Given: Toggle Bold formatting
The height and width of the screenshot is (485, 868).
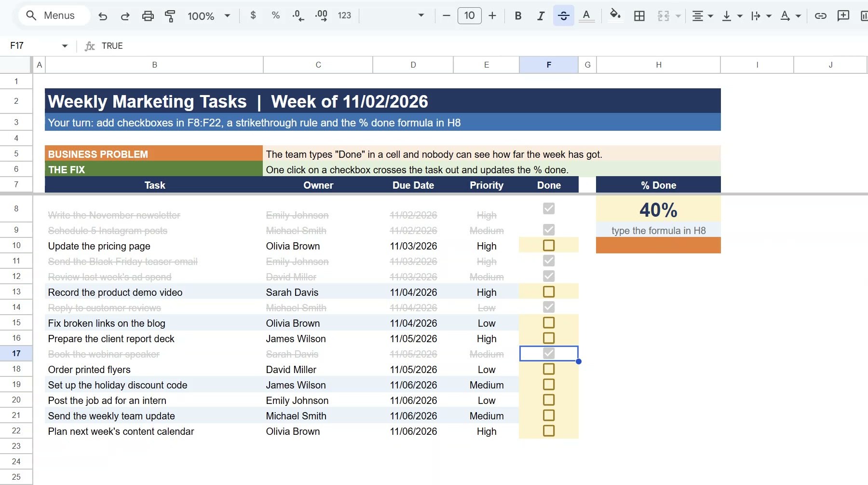Looking at the screenshot, I should 518,15.
